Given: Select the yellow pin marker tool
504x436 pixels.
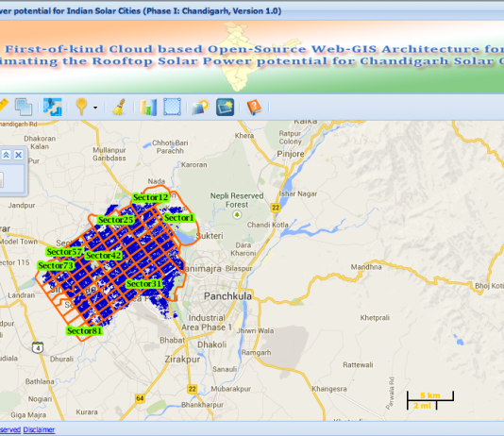Looking at the screenshot, I should [x=81, y=107].
